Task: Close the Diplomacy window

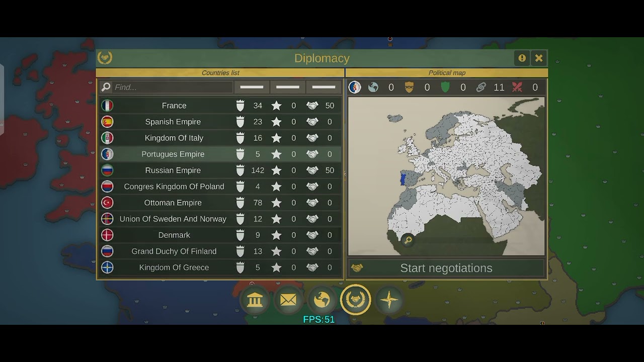Action: click(539, 58)
